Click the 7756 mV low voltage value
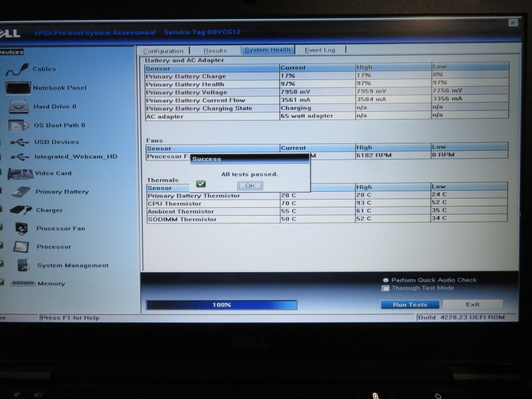This screenshot has width=532, height=399. 447,90
